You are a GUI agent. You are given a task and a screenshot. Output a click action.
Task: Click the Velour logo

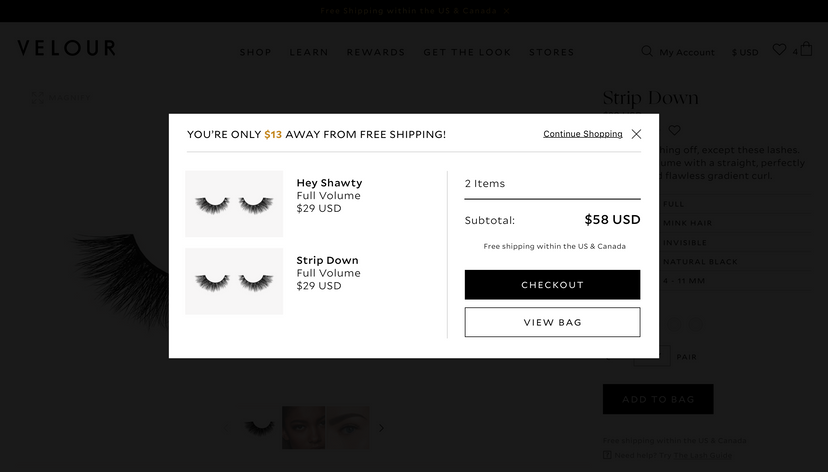pyautogui.click(x=66, y=48)
